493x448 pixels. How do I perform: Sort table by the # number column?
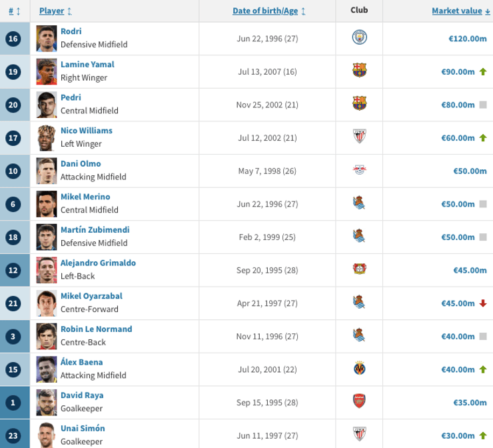click(x=12, y=11)
